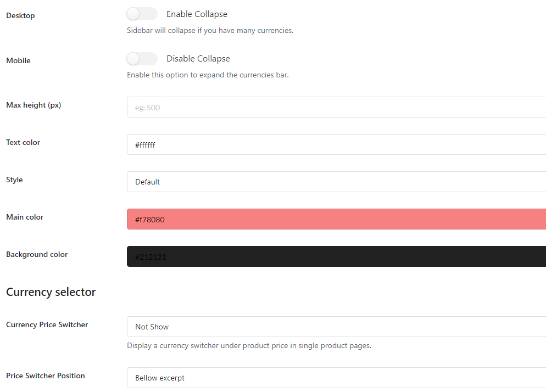Open the Style dropdown showing Default
This screenshot has height=392, width=546.
tap(336, 182)
